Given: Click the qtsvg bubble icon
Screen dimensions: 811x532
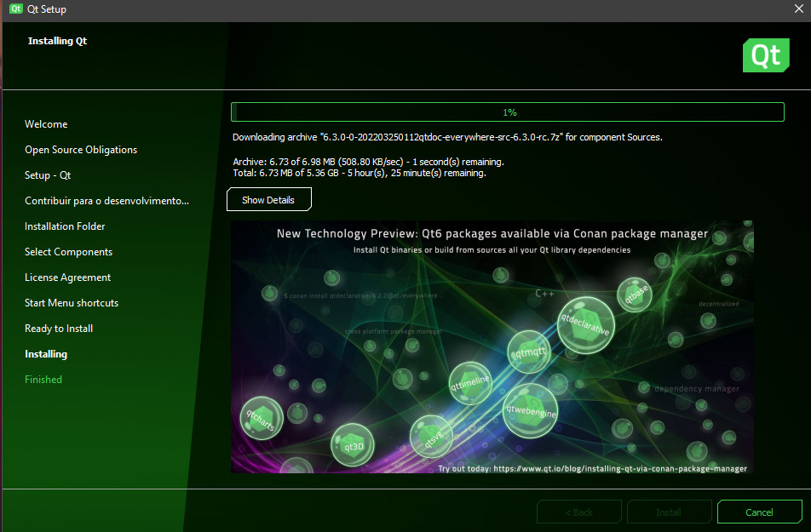Looking at the screenshot, I should (430, 435).
